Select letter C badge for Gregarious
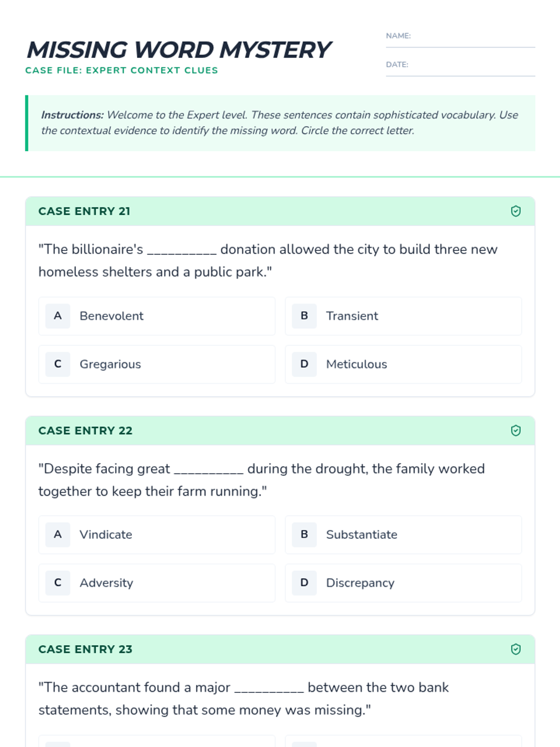Viewport: 560px width, 747px height. (58, 364)
